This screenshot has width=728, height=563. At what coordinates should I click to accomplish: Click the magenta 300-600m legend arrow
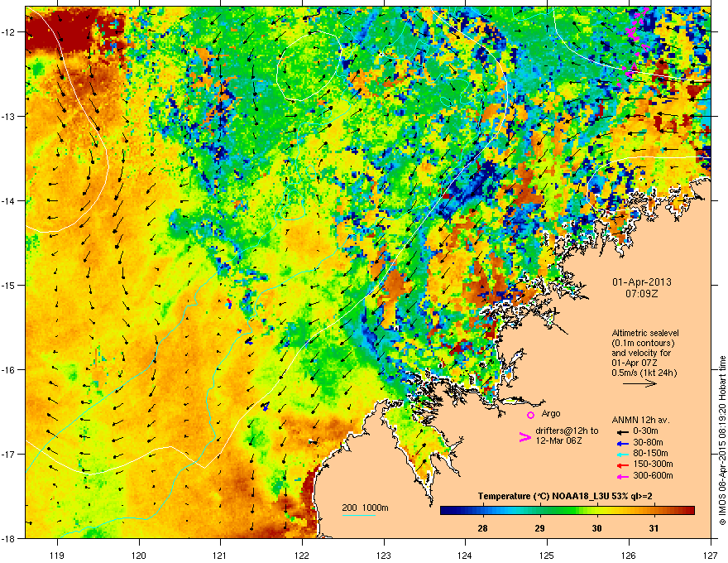click(x=622, y=476)
